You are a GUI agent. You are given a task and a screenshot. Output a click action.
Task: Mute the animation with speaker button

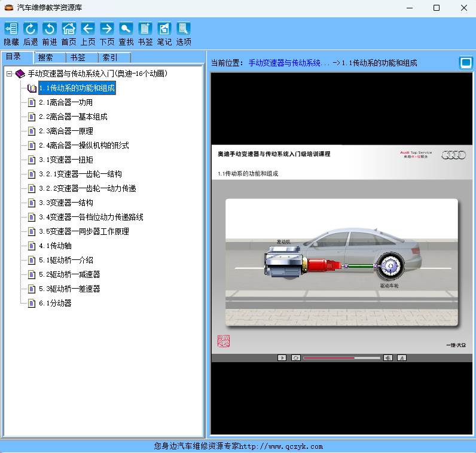[388, 358]
